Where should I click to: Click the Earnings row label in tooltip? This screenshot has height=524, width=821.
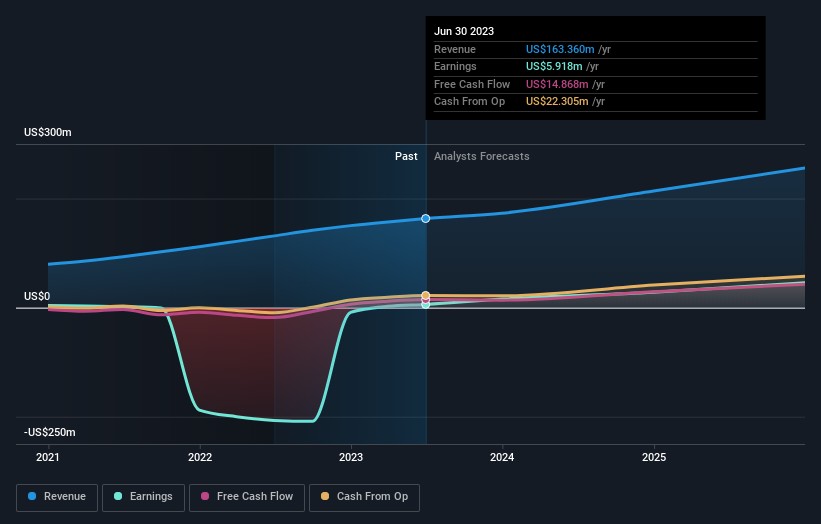pyautogui.click(x=455, y=66)
